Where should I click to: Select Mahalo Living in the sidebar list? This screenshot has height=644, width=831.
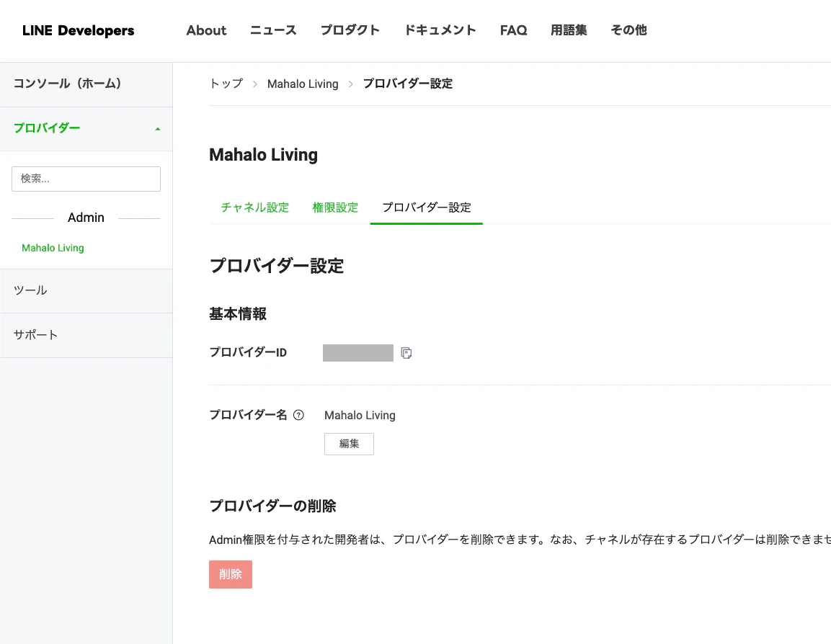tap(53, 248)
